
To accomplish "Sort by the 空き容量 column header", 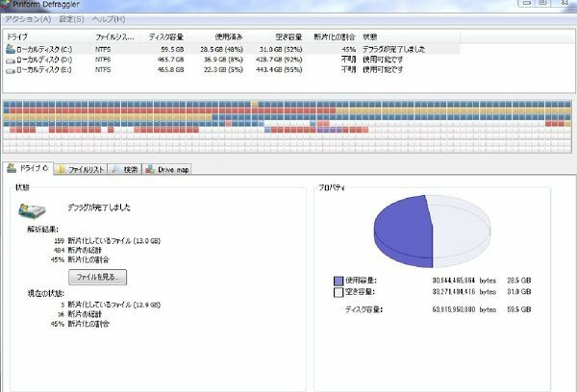I will tap(275, 37).
